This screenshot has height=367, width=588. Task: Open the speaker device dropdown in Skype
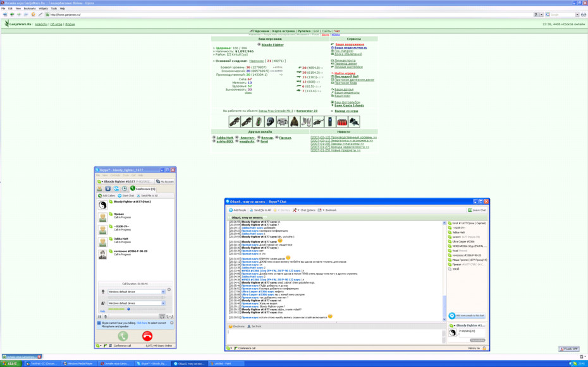(x=163, y=303)
